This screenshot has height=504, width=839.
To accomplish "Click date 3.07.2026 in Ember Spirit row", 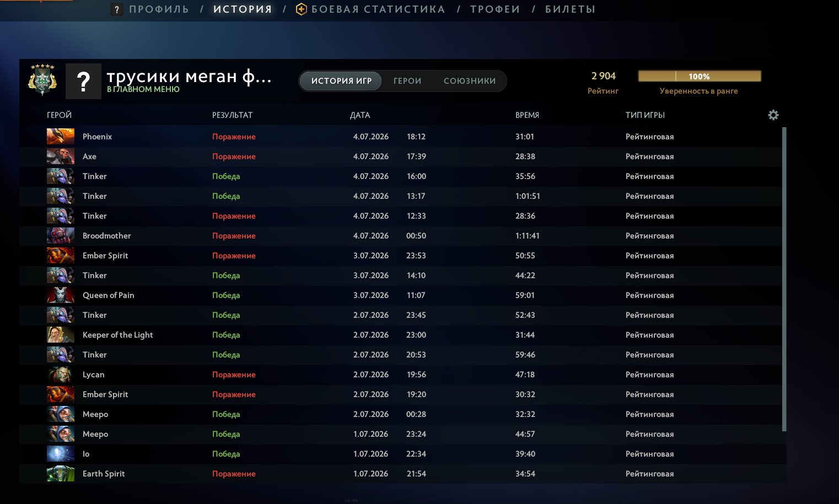I will point(370,256).
